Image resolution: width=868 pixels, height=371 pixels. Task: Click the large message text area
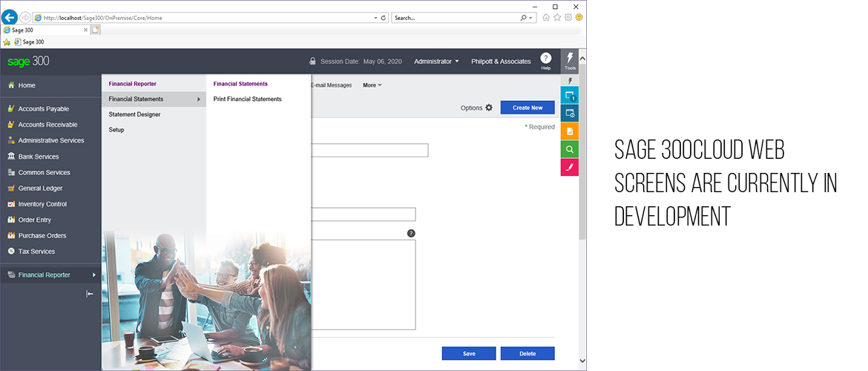(363, 285)
